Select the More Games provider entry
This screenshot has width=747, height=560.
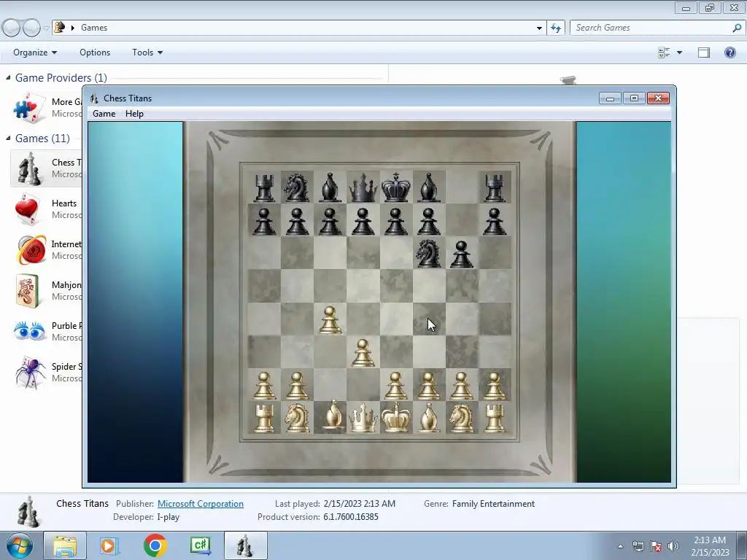tap(46, 108)
